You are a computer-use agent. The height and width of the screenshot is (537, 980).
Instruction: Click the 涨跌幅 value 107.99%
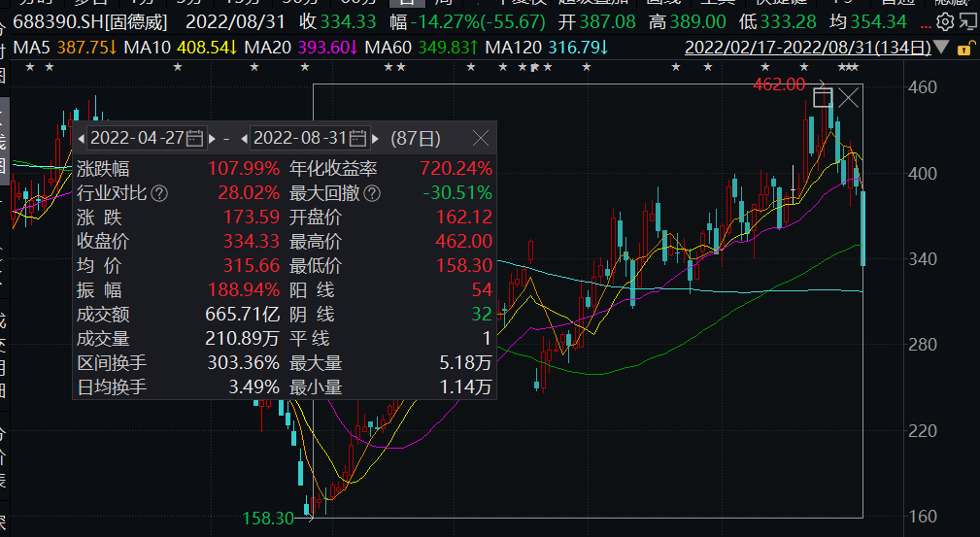pos(244,169)
